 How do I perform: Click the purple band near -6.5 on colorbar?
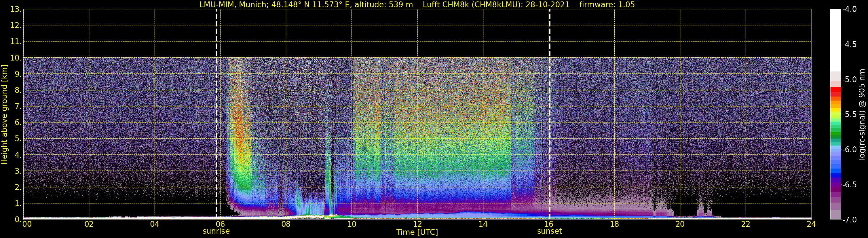tap(835, 185)
